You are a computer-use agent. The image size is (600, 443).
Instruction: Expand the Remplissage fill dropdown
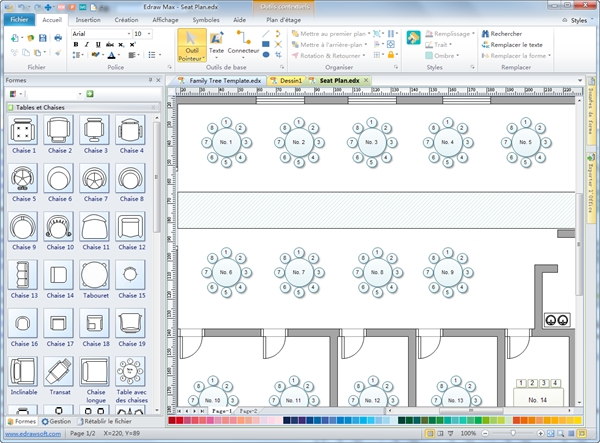pyautogui.click(x=471, y=33)
